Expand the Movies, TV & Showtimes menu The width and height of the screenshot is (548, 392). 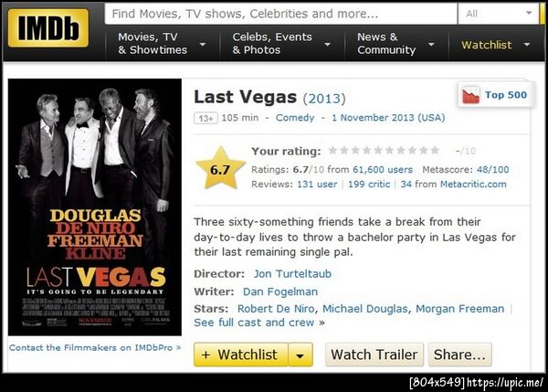(162, 44)
